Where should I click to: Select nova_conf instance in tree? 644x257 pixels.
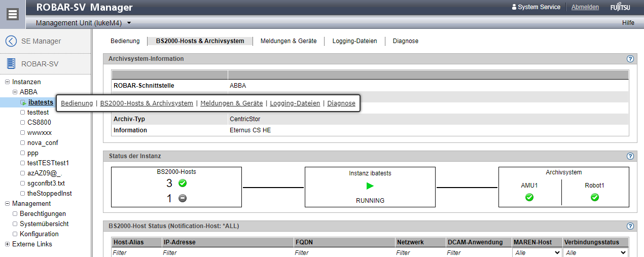click(x=43, y=142)
